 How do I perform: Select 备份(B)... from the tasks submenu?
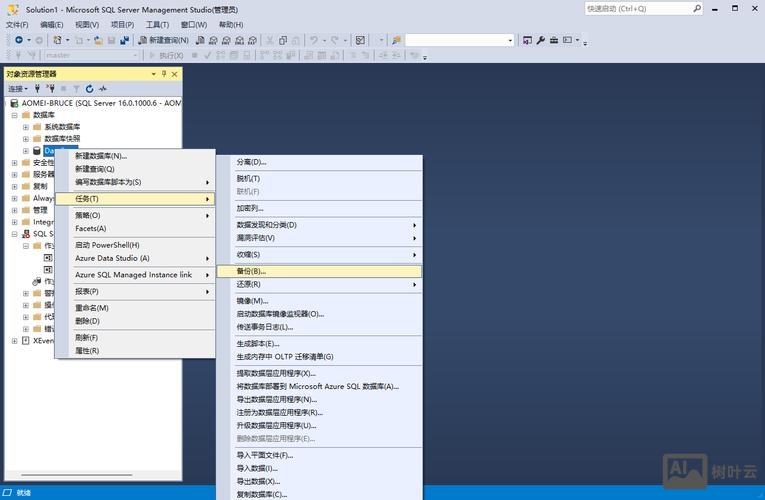(x=251, y=271)
